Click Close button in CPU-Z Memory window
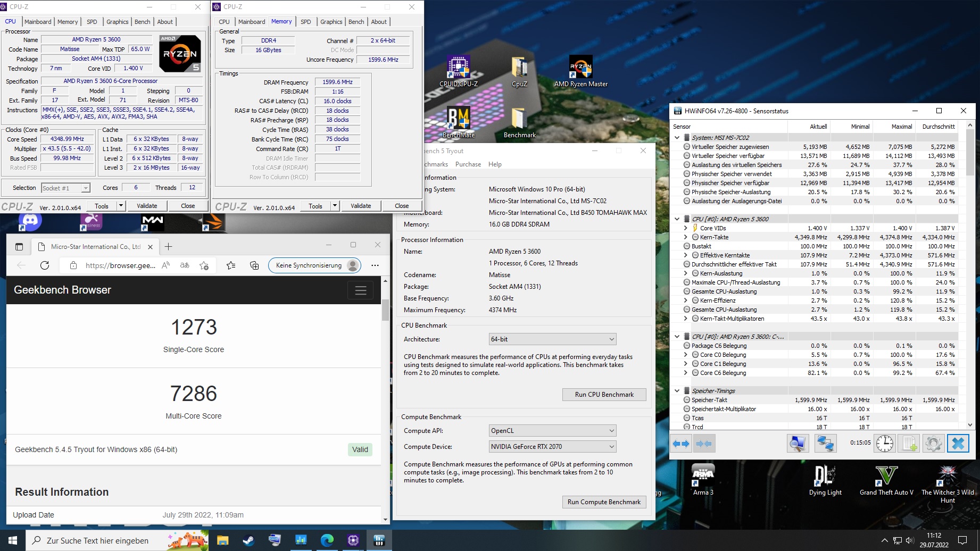 [402, 206]
